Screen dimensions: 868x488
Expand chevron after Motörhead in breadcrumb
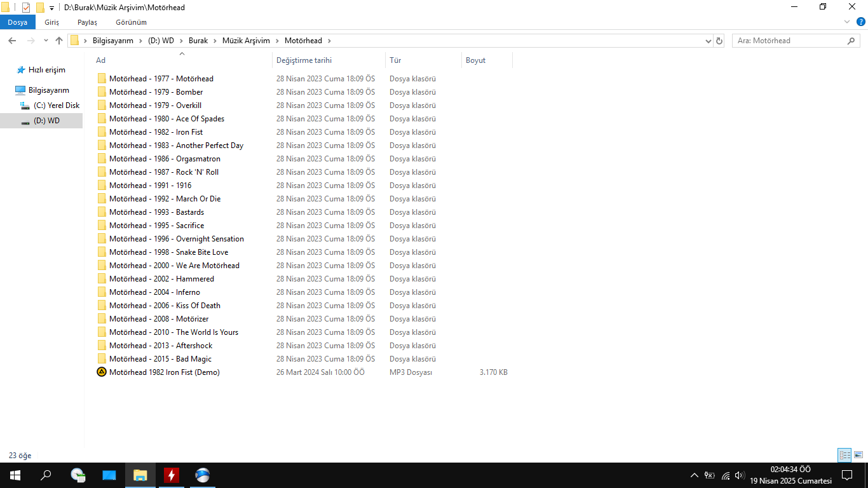pyautogui.click(x=329, y=41)
